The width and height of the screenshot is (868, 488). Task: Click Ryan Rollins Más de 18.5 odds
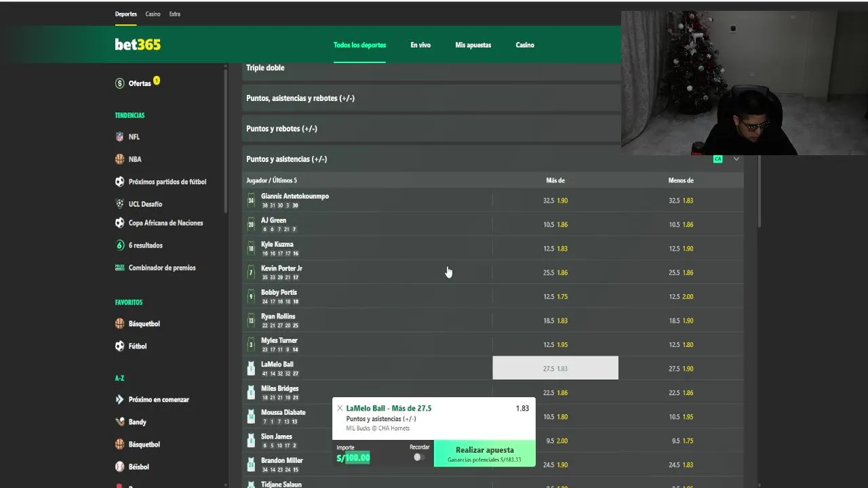click(555, 321)
